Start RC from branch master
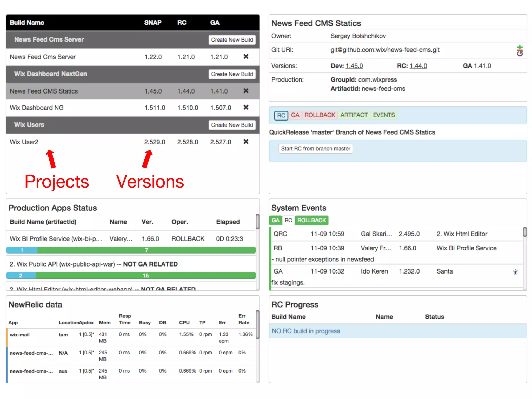Image resolution: width=532 pixels, height=399 pixels. click(316, 149)
